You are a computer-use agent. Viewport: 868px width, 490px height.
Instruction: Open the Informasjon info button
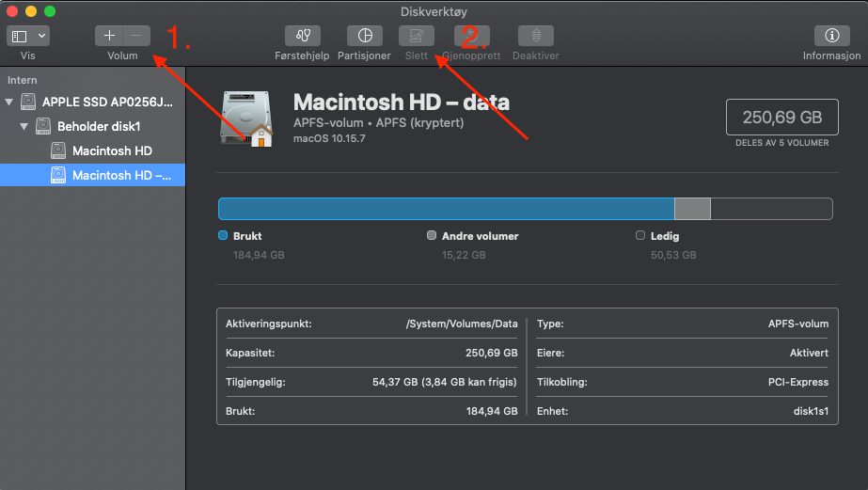[831, 36]
